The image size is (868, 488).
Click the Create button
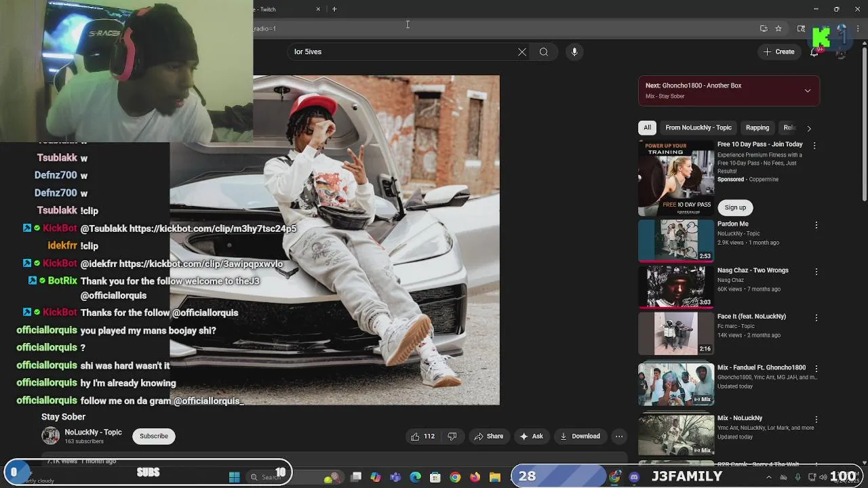tap(778, 52)
